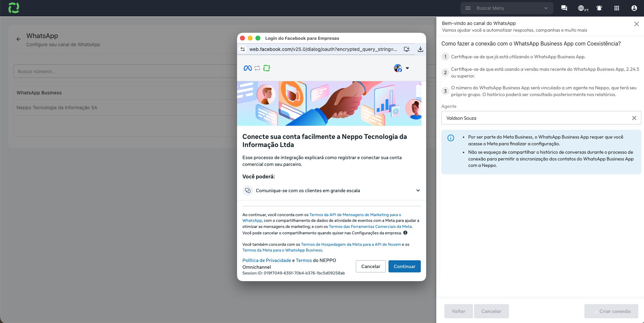The image size is (644, 323).
Task: Click the hamburger icon in Buscar Menu
Action: click(x=468, y=8)
